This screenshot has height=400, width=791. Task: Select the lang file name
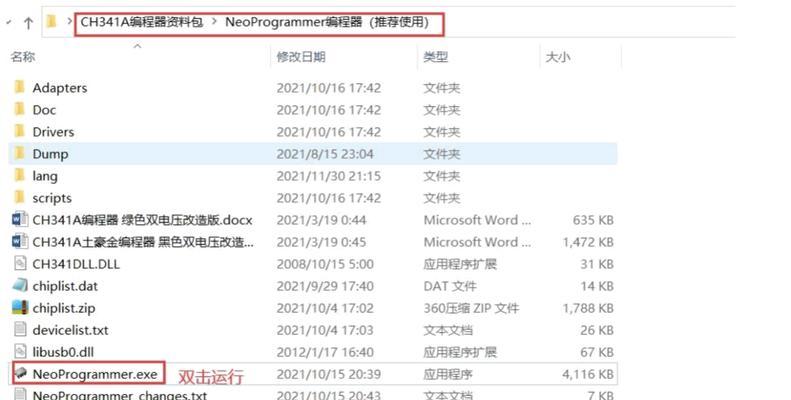[45, 176]
